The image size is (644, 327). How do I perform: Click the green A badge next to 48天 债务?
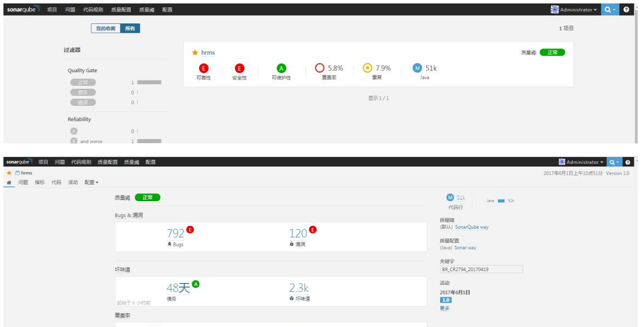tap(196, 284)
